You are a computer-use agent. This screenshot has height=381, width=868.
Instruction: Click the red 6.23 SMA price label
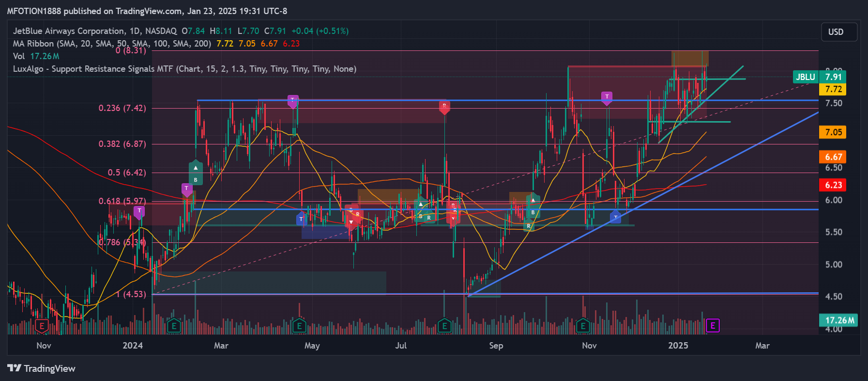833,185
